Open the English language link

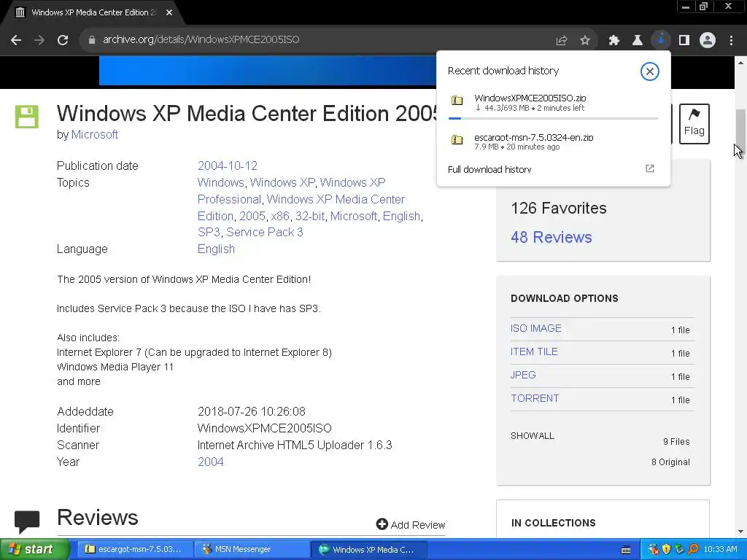216,249
